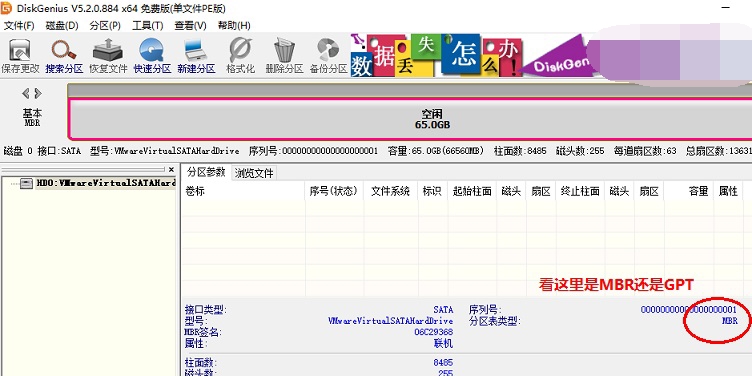
Task: Go to previous disk with left arrow
Action: tap(26, 93)
